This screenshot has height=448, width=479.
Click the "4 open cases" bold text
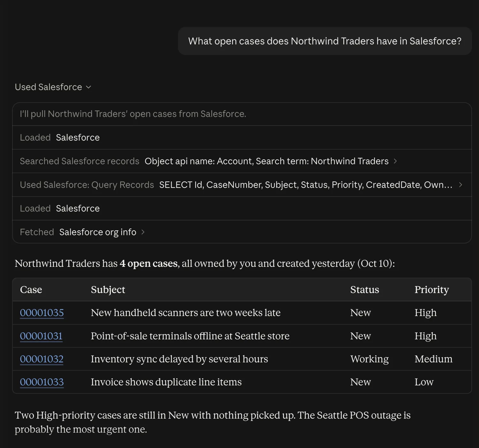[x=149, y=263]
